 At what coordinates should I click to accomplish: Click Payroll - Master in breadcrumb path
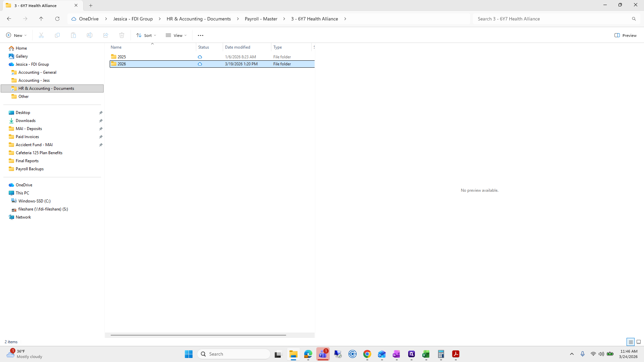coord(261,19)
